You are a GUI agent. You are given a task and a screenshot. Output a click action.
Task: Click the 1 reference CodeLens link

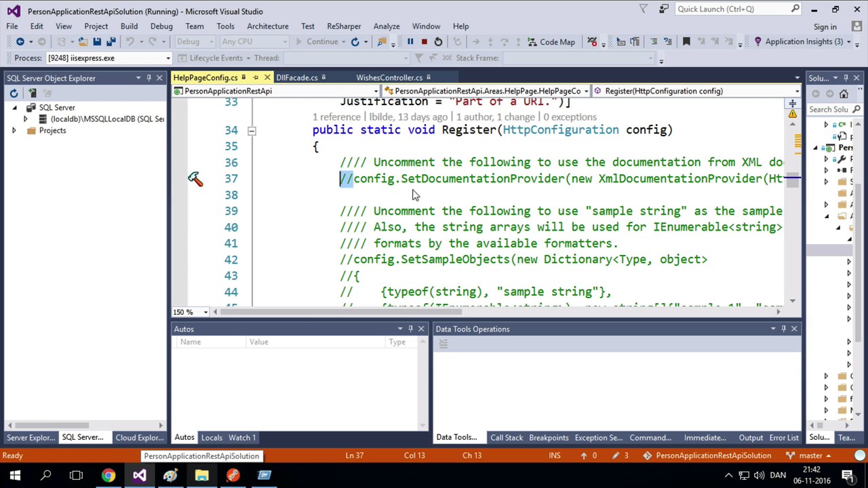(x=336, y=117)
